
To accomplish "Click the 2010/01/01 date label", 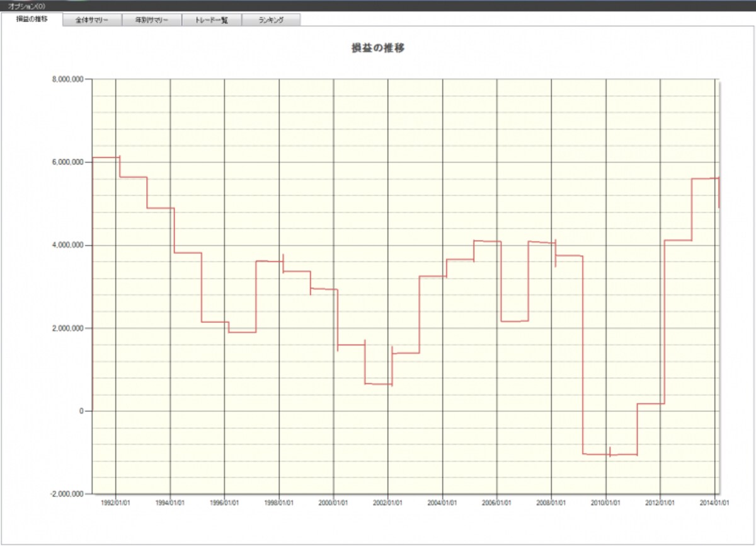I will (x=606, y=503).
